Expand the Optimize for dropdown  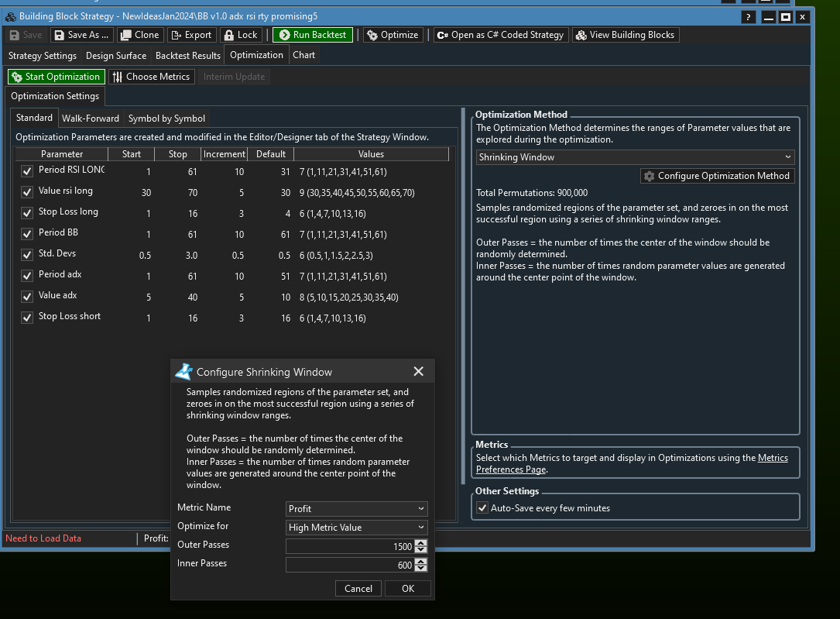pos(356,528)
